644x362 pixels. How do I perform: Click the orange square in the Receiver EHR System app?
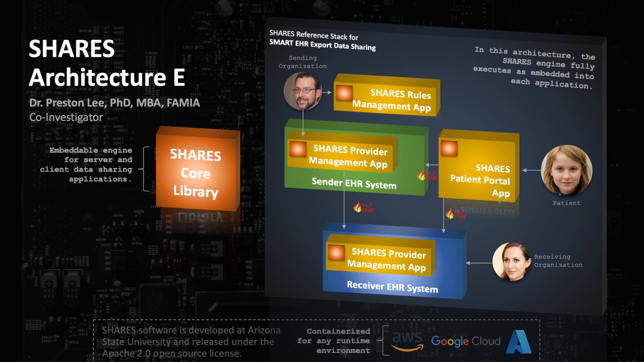click(336, 252)
